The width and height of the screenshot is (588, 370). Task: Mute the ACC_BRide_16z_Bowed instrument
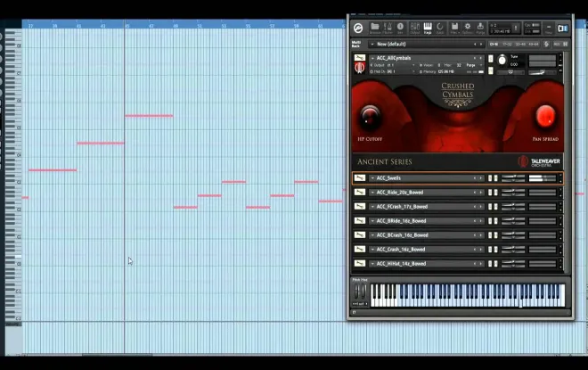(x=495, y=221)
